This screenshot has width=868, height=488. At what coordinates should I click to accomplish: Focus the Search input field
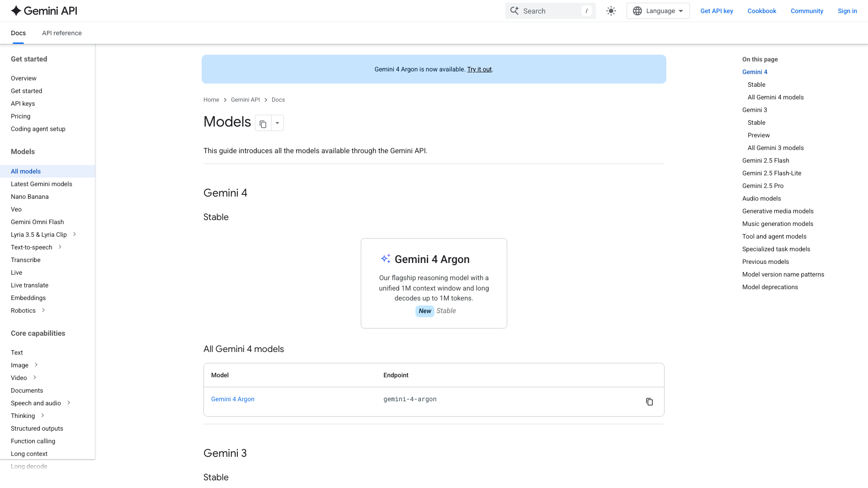[551, 11]
